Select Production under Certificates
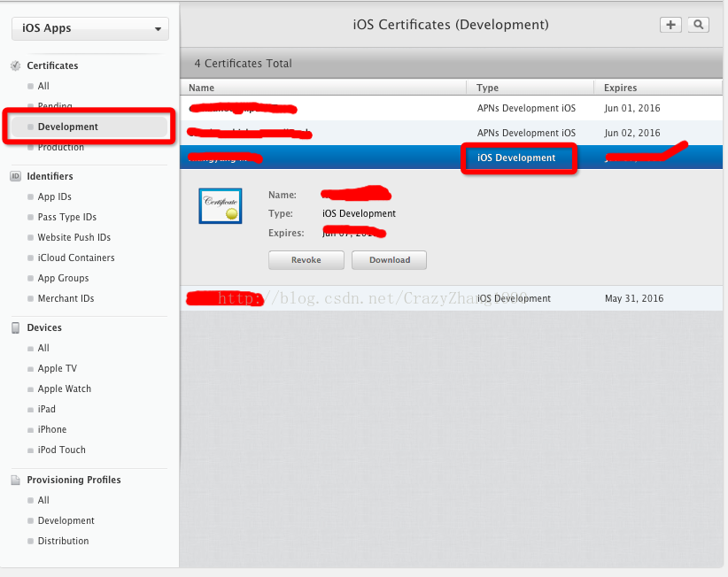 [60, 147]
